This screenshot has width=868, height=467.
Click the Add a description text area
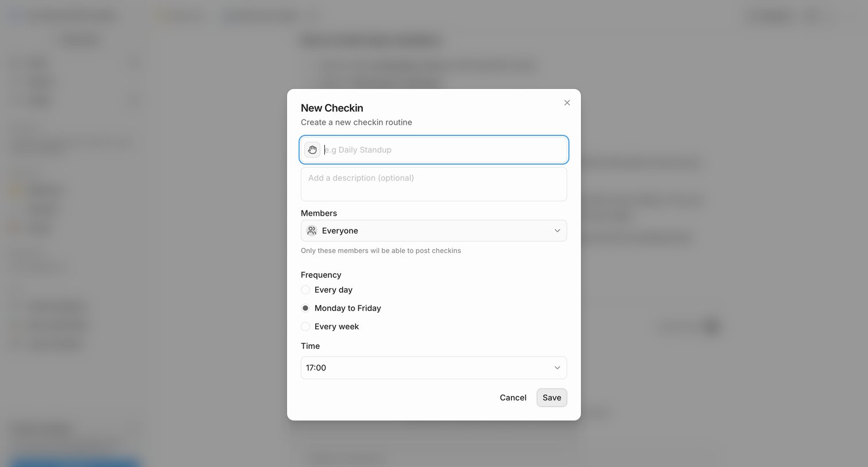(x=434, y=184)
